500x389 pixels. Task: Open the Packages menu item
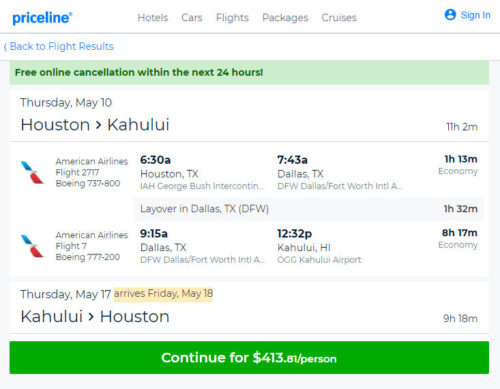point(285,18)
